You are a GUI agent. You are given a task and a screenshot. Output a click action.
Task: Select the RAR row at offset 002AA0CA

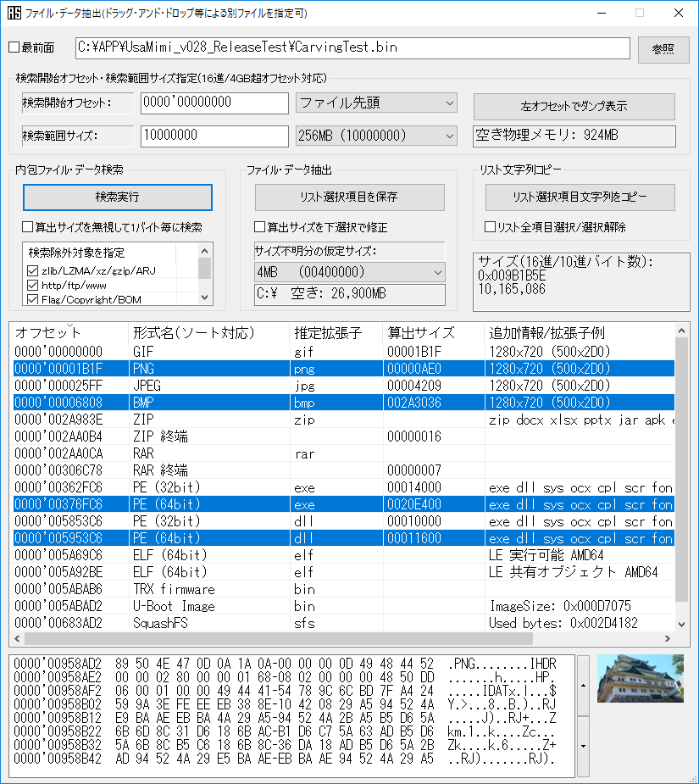coord(343,453)
